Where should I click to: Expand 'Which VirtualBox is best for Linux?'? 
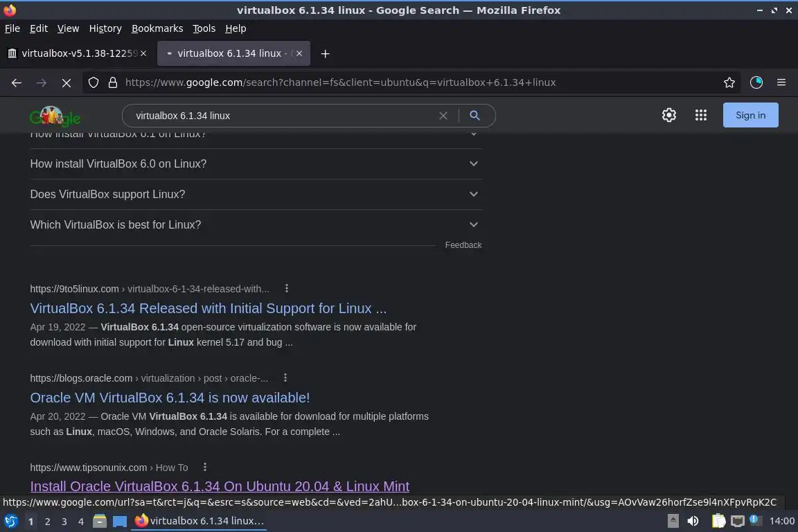click(x=256, y=225)
